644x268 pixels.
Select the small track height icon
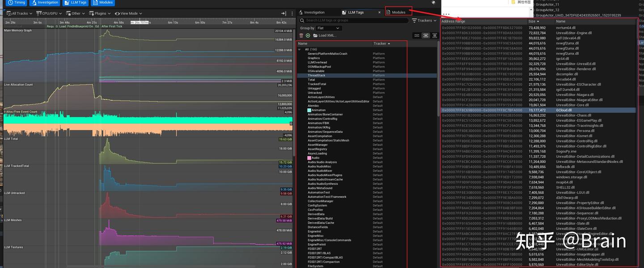tap(417, 35)
